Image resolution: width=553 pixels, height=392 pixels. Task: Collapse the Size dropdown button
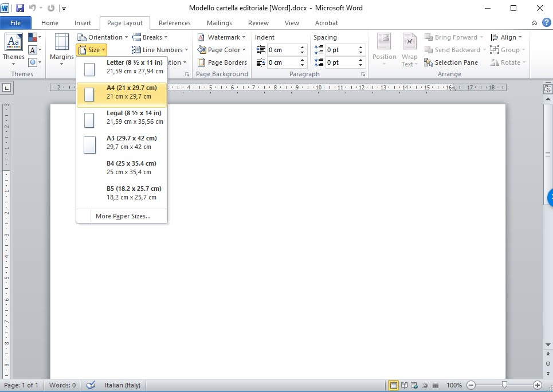coord(91,50)
